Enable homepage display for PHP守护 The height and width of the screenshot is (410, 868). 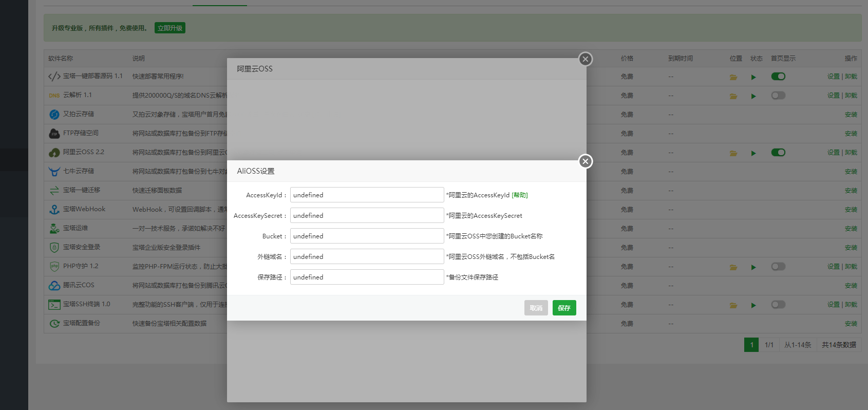[778, 267]
